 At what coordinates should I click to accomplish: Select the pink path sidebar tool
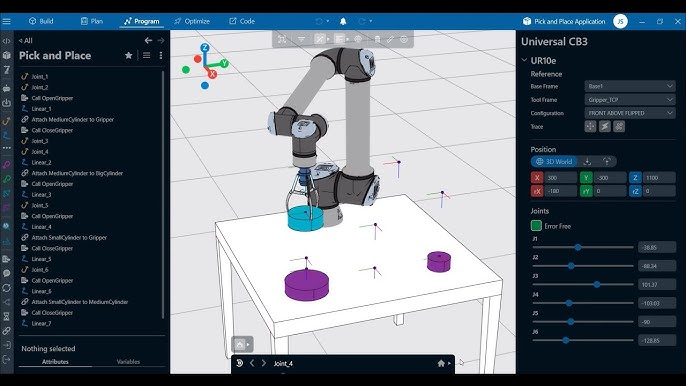[x=6, y=165]
